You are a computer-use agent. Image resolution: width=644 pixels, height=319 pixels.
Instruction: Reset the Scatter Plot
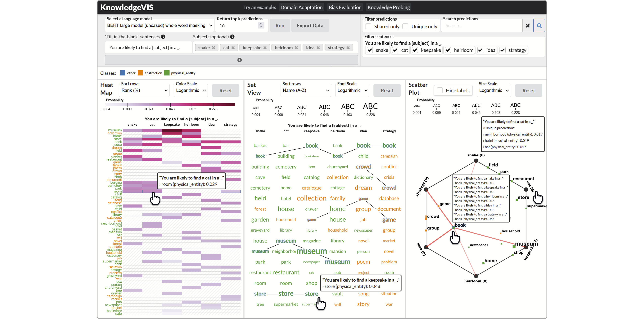click(x=529, y=91)
